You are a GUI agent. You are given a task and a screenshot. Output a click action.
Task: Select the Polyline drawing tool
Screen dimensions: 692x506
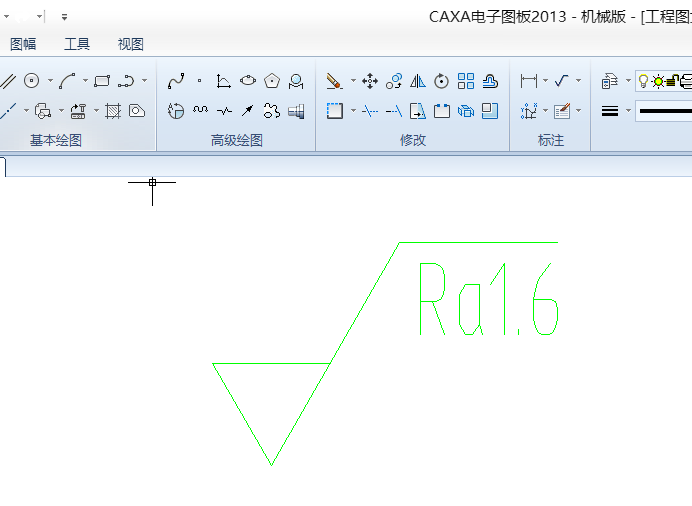click(126, 81)
